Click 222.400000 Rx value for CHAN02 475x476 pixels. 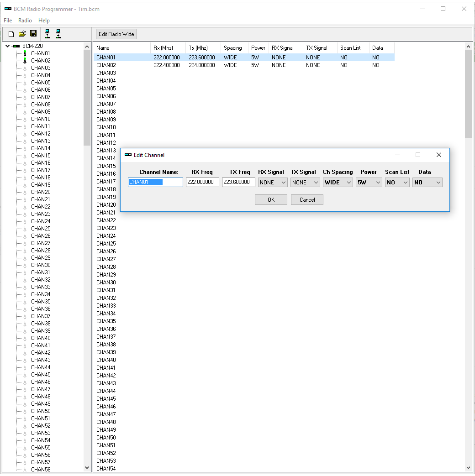[167, 65]
